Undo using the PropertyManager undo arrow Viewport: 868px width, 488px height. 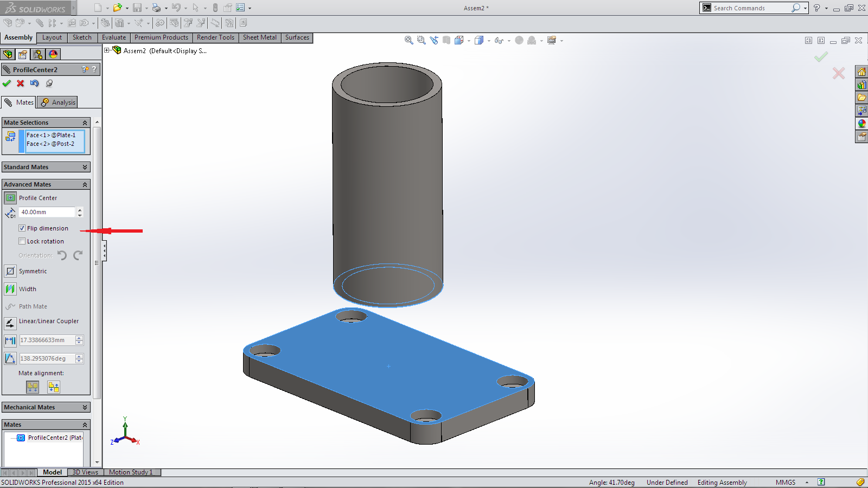(x=35, y=84)
